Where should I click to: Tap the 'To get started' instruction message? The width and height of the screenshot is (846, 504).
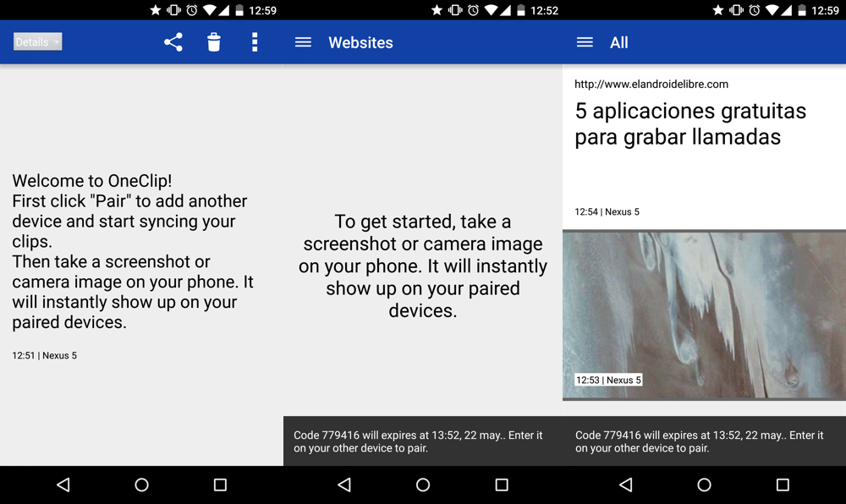tap(422, 266)
